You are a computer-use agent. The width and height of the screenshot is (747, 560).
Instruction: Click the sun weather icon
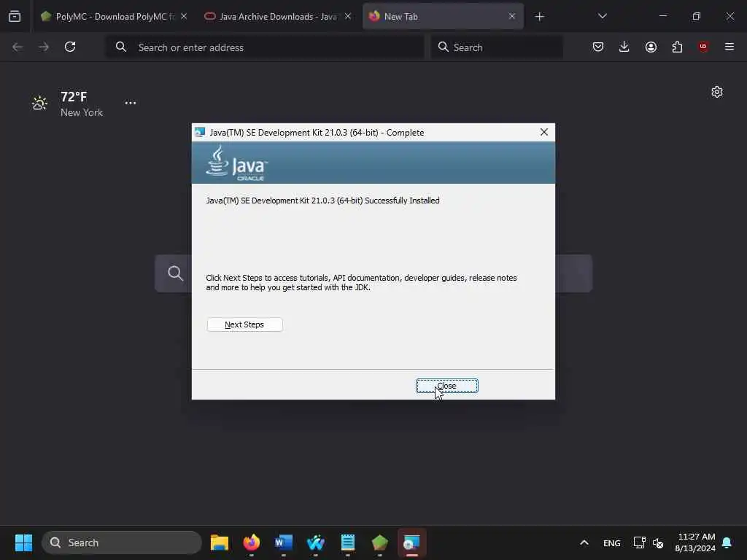pyautogui.click(x=39, y=102)
